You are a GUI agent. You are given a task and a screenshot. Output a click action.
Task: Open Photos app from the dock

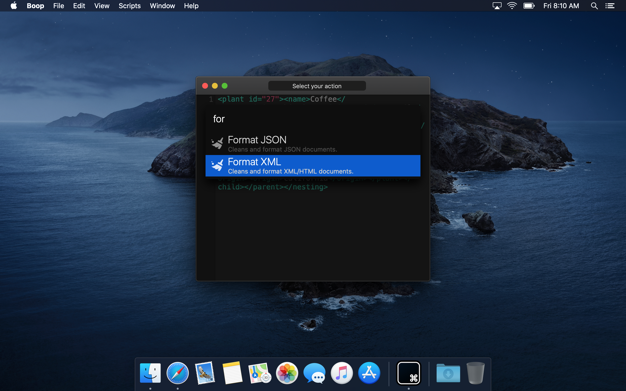tap(287, 373)
